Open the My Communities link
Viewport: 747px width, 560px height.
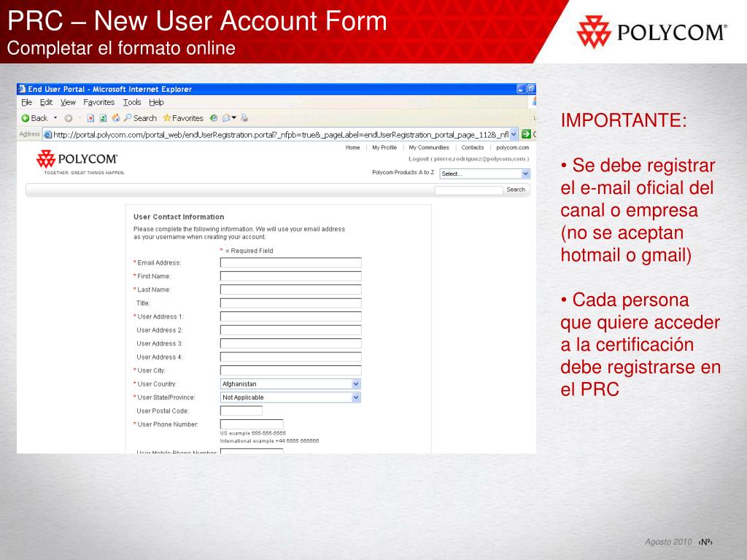[x=429, y=147]
